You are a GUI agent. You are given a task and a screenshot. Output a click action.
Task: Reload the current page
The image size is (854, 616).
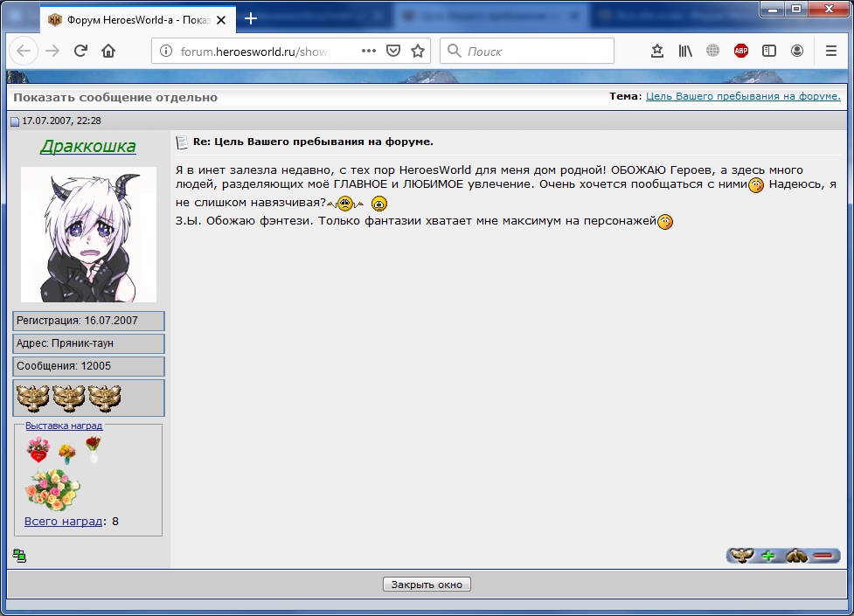[x=80, y=51]
